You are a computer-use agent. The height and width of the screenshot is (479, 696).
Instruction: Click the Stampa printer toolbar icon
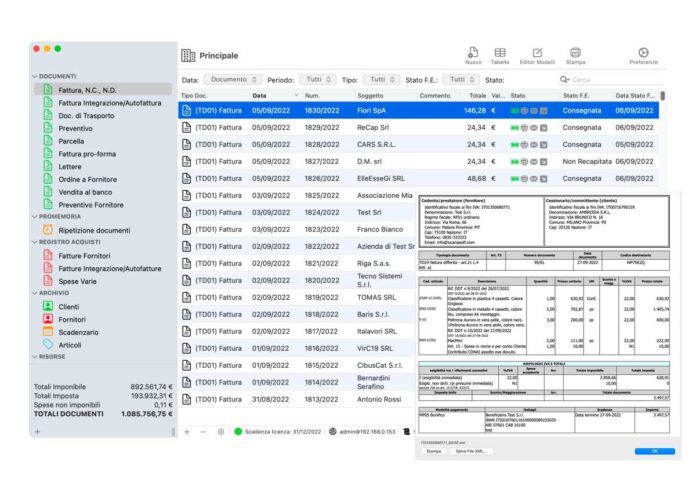575,52
